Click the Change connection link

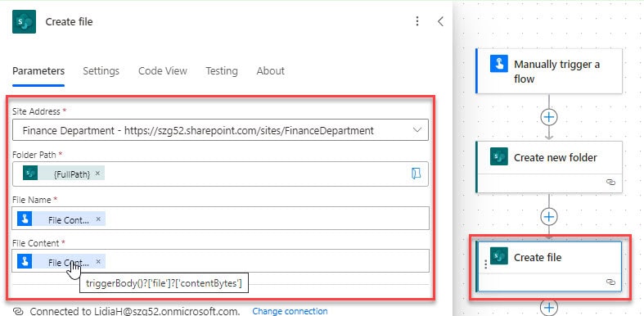tap(290, 311)
